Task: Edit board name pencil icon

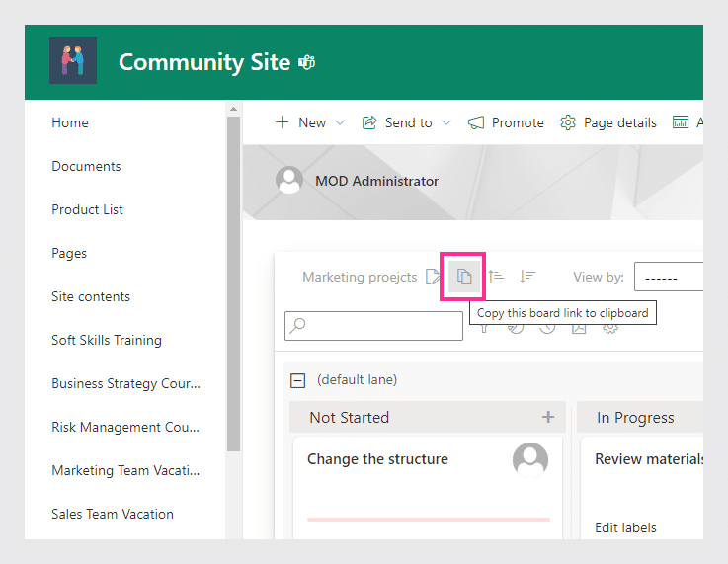Action: point(433,277)
